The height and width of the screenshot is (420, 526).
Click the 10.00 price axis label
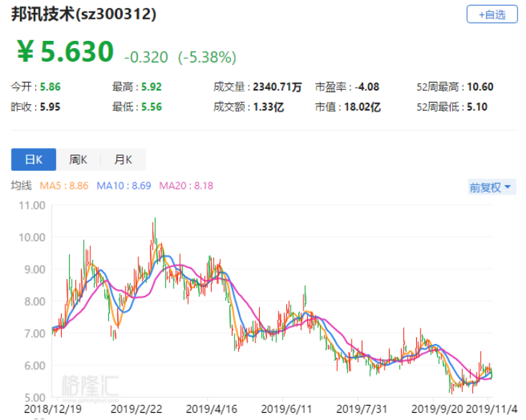[32, 238]
